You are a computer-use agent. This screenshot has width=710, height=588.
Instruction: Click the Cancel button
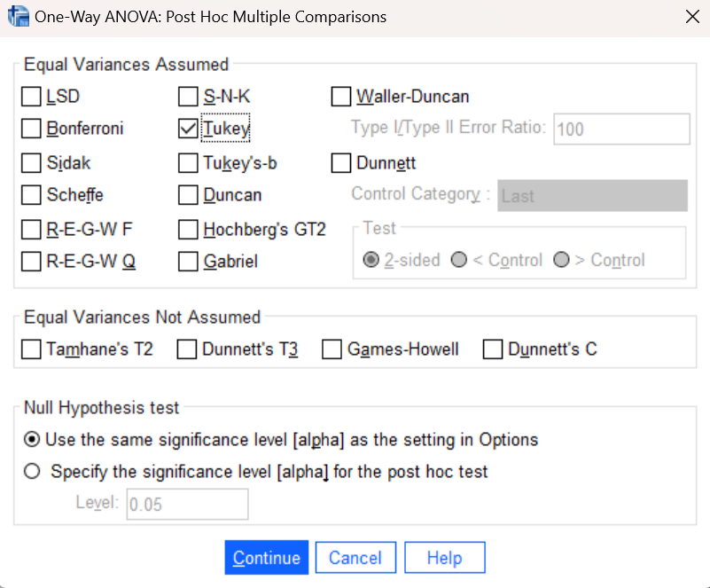click(x=355, y=558)
